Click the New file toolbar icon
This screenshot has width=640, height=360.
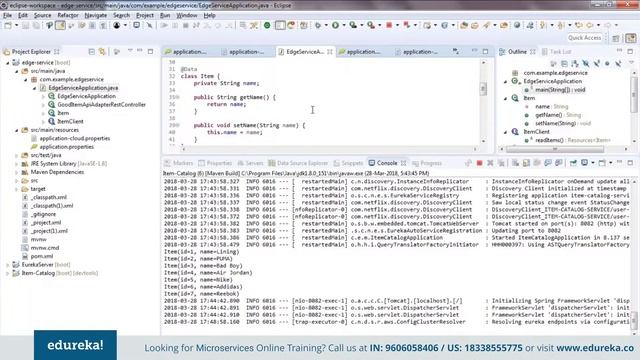tap(8, 25)
